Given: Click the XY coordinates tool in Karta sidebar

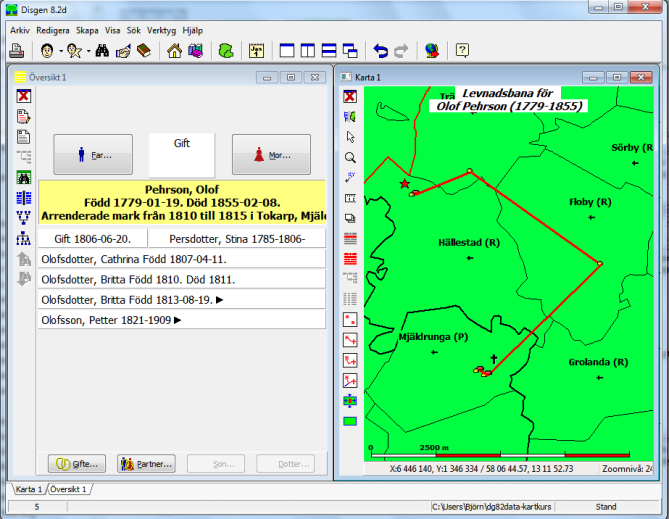Looking at the screenshot, I should click(x=350, y=178).
